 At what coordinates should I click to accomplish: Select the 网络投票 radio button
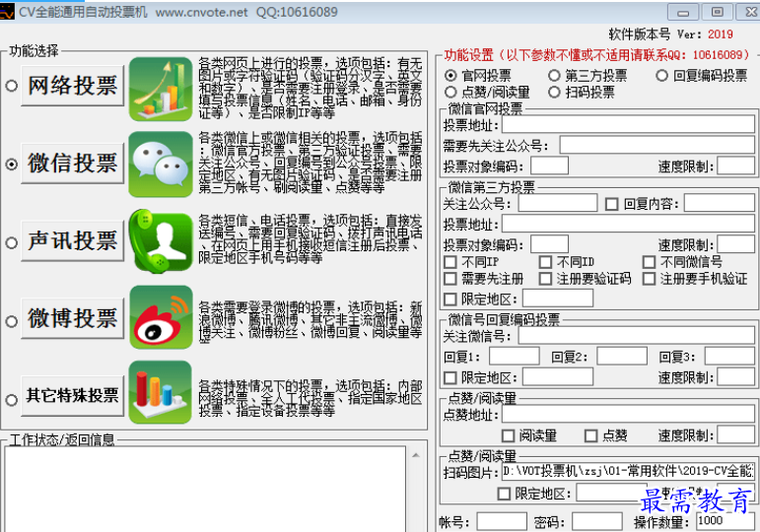(x=12, y=86)
